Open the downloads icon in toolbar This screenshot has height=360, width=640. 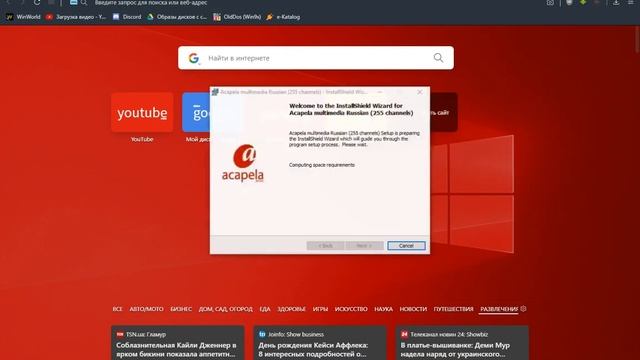pyautogui.click(x=616, y=2)
